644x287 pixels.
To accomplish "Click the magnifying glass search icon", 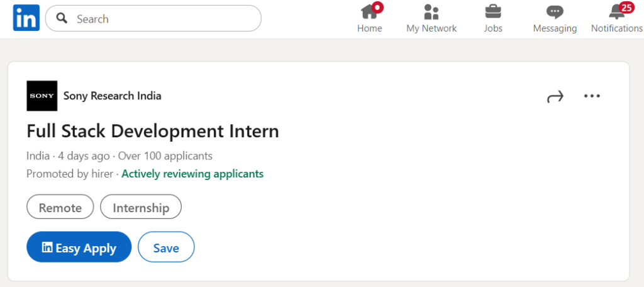I will coord(62,18).
